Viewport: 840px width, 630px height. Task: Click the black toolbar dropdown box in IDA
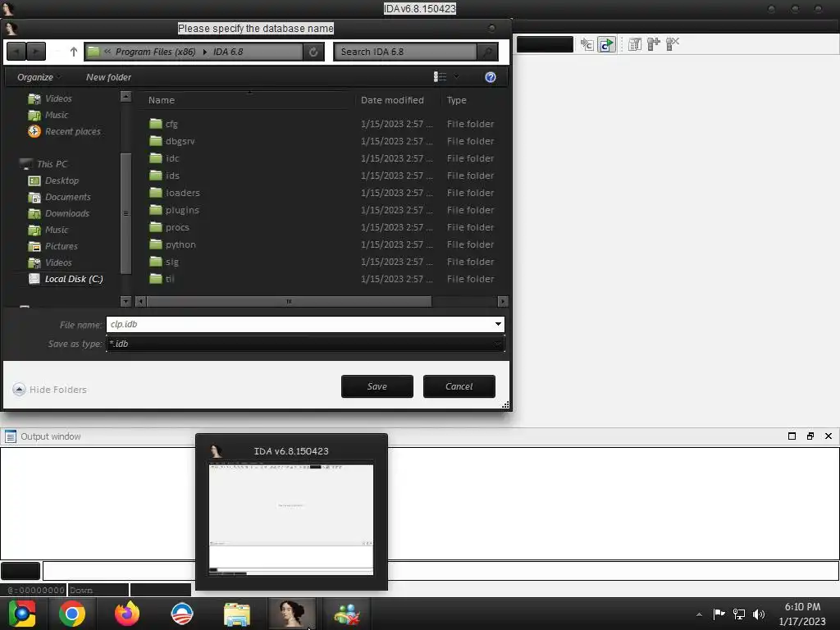coord(545,44)
